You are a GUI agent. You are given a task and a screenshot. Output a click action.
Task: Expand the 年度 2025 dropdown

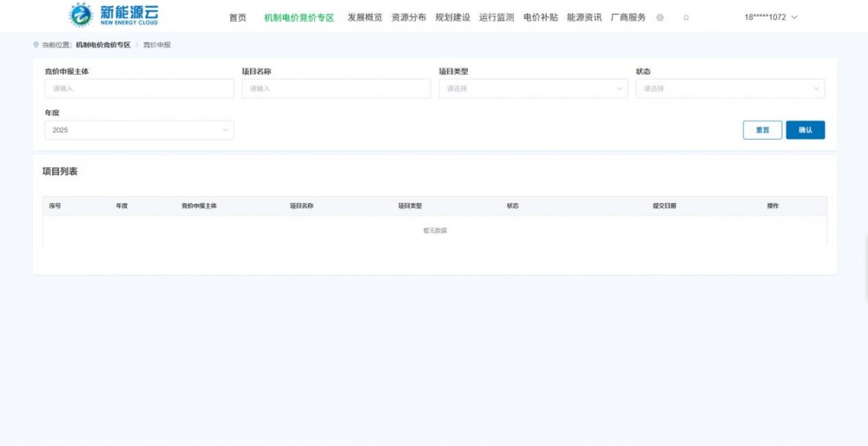click(x=139, y=130)
